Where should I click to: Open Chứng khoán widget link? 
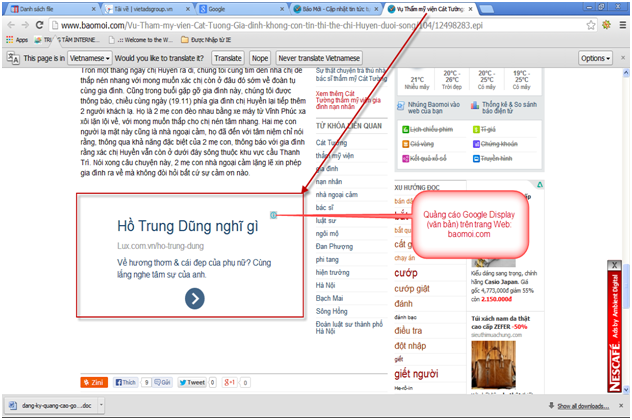tap(495, 144)
